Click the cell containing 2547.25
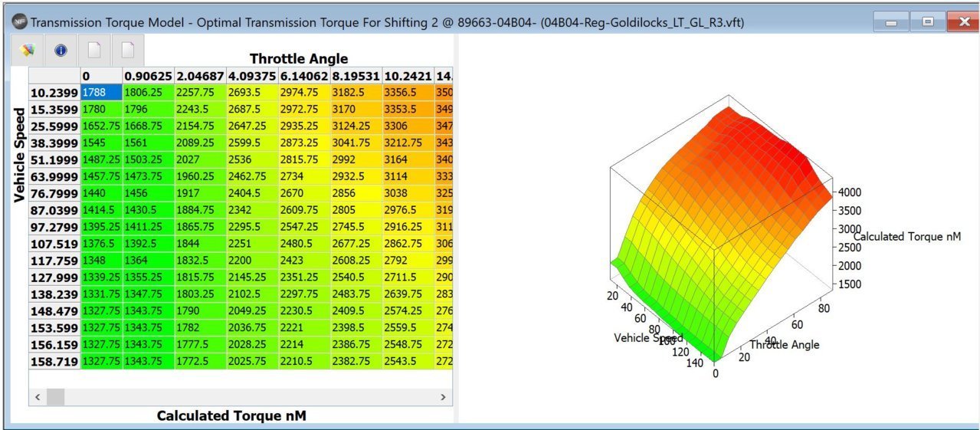The width and height of the screenshot is (980, 430). pyautogui.click(x=304, y=227)
